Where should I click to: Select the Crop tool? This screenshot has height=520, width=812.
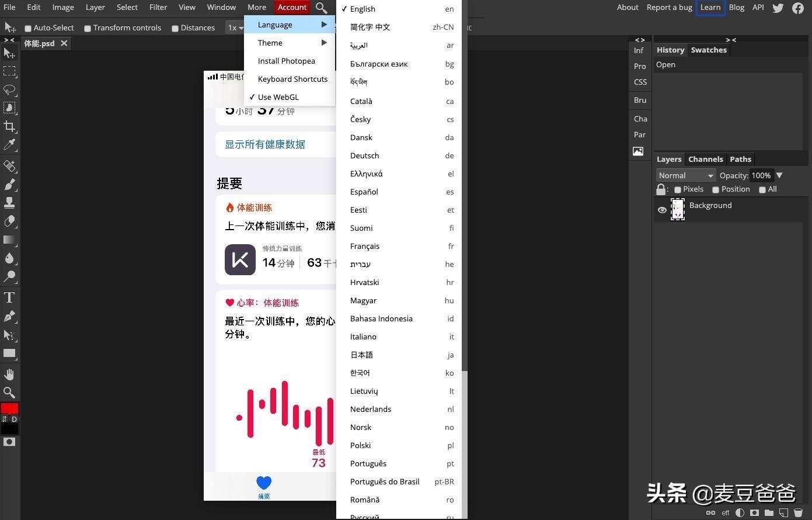[9, 126]
